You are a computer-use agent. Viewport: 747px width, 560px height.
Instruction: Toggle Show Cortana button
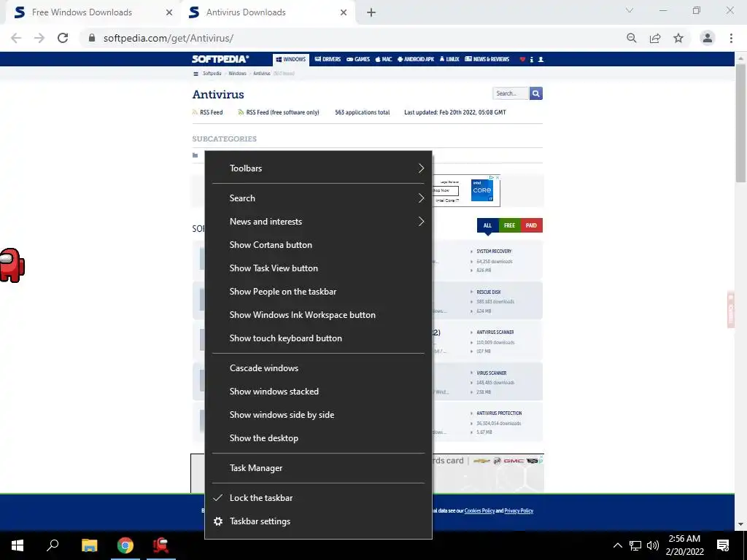click(318, 245)
